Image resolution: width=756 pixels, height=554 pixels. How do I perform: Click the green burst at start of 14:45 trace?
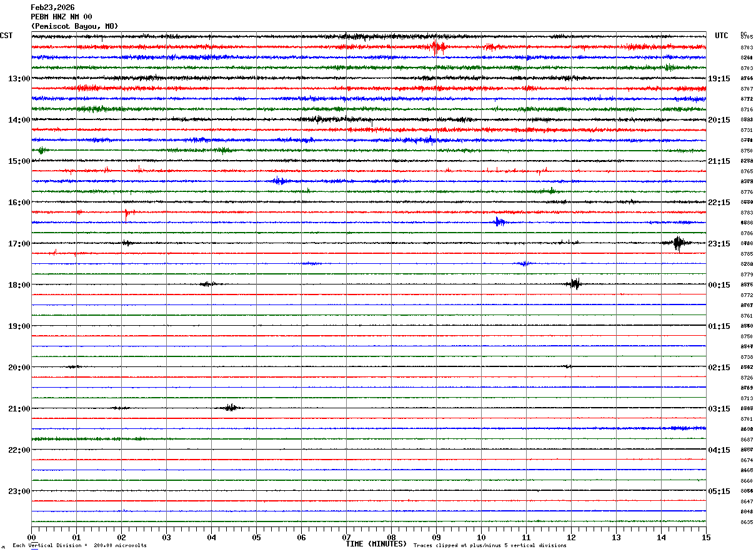pyautogui.click(x=41, y=150)
